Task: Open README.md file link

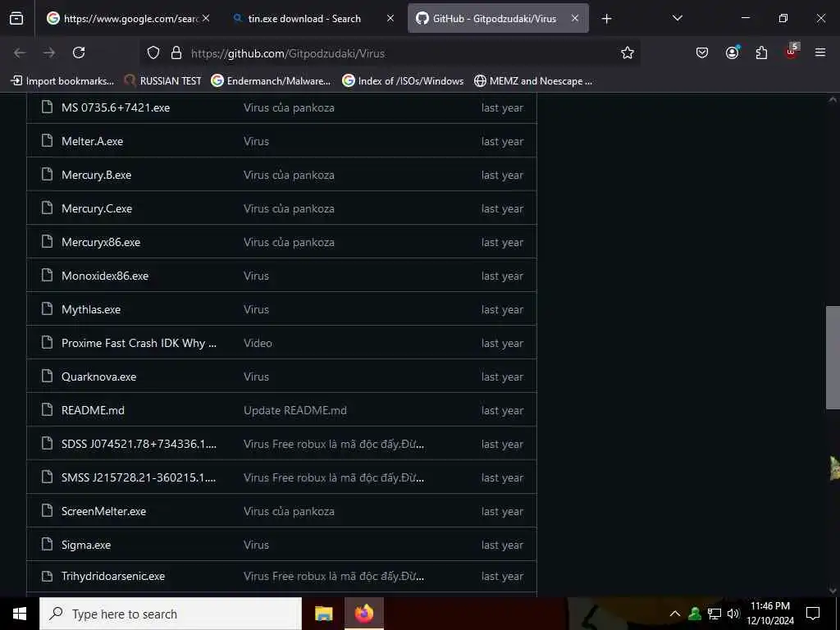Action: (94, 410)
